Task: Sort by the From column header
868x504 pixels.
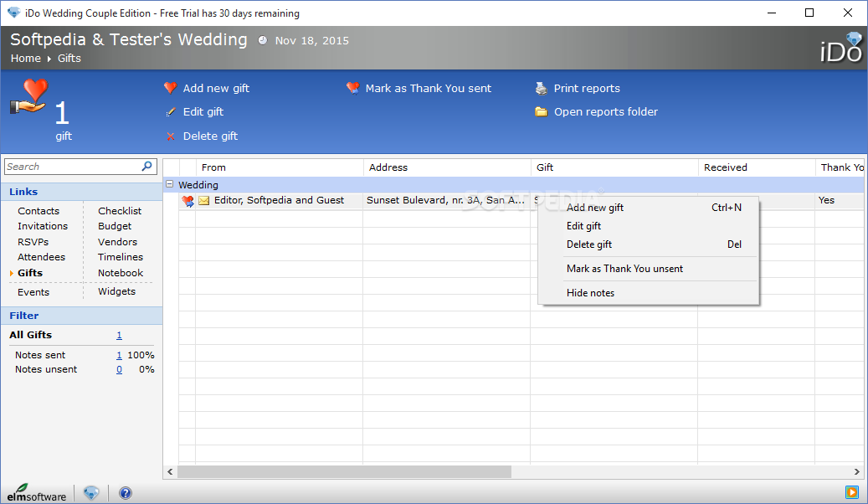Action: 280,167
